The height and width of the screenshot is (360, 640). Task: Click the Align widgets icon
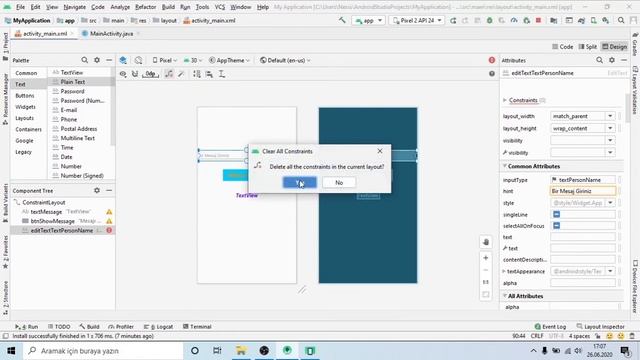(209, 74)
